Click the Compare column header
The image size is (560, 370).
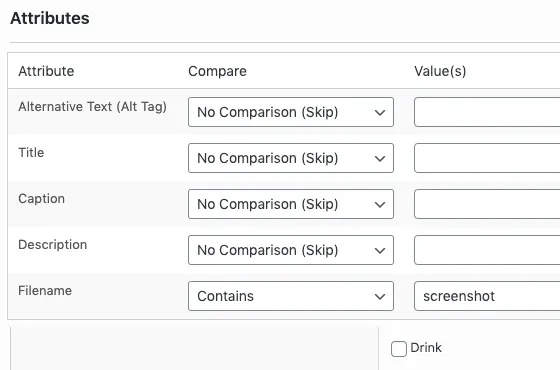[x=217, y=71]
